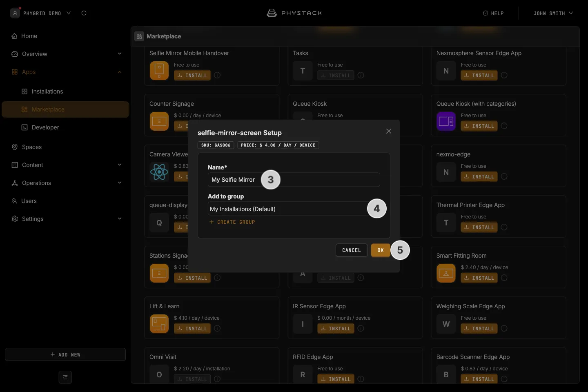Click the Selfie Mirror Mobile Handover app icon
This screenshot has width=588, height=392.
[159, 71]
